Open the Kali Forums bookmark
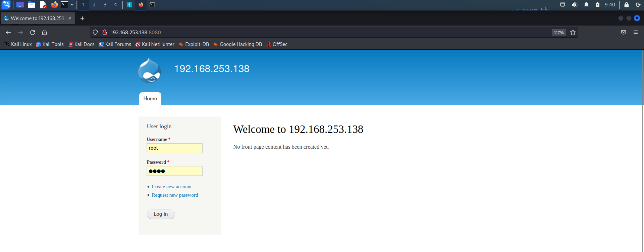 pyautogui.click(x=115, y=44)
